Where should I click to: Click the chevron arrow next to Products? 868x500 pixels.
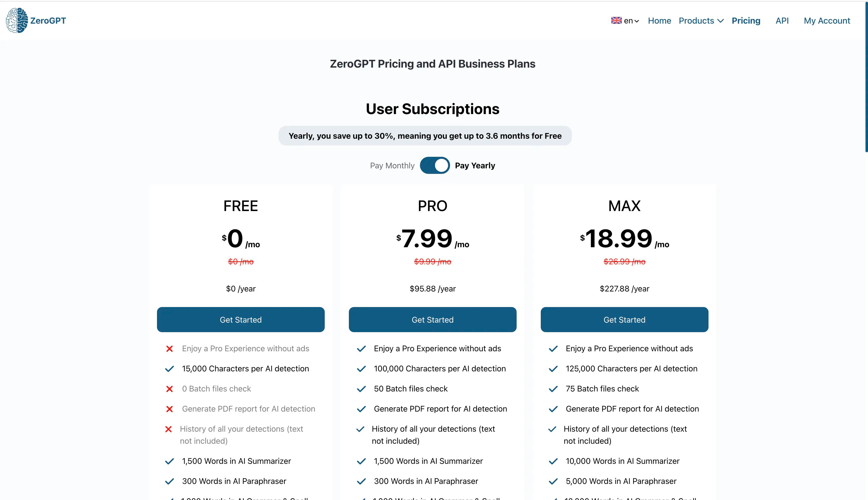(720, 21)
